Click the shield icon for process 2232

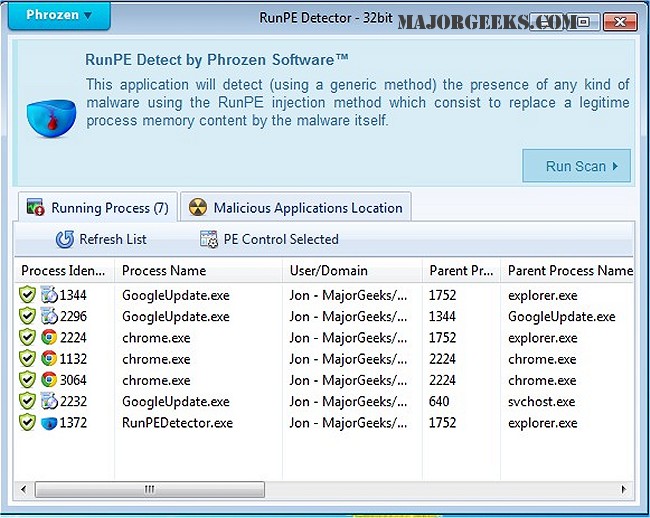[x=27, y=401]
